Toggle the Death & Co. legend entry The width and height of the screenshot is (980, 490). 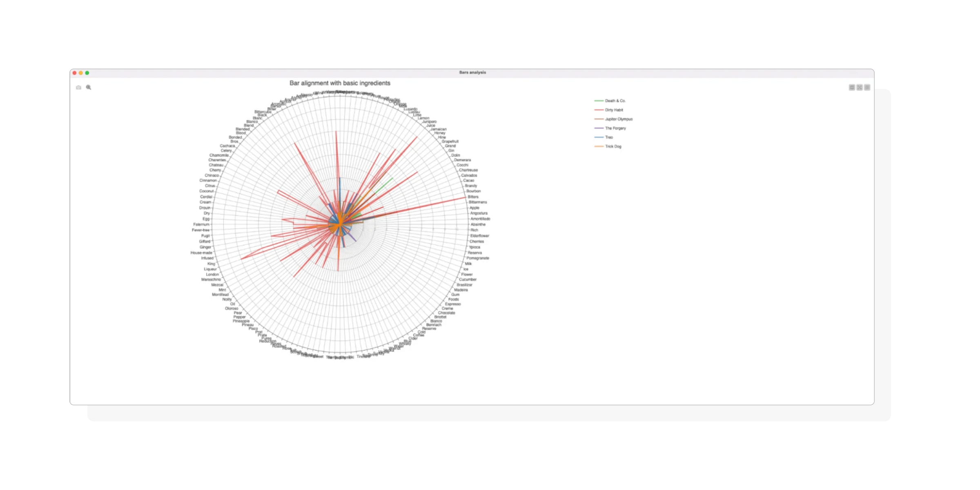tap(615, 101)
